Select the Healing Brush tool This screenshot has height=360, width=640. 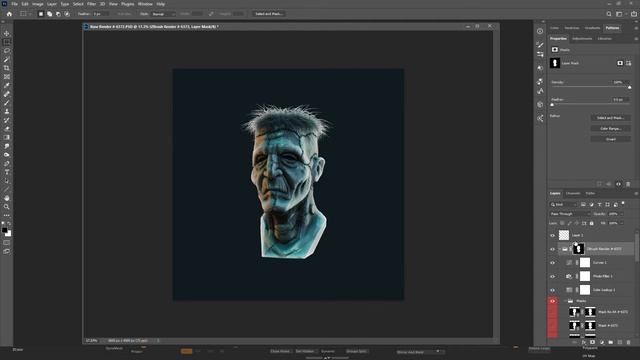(7, 94)
